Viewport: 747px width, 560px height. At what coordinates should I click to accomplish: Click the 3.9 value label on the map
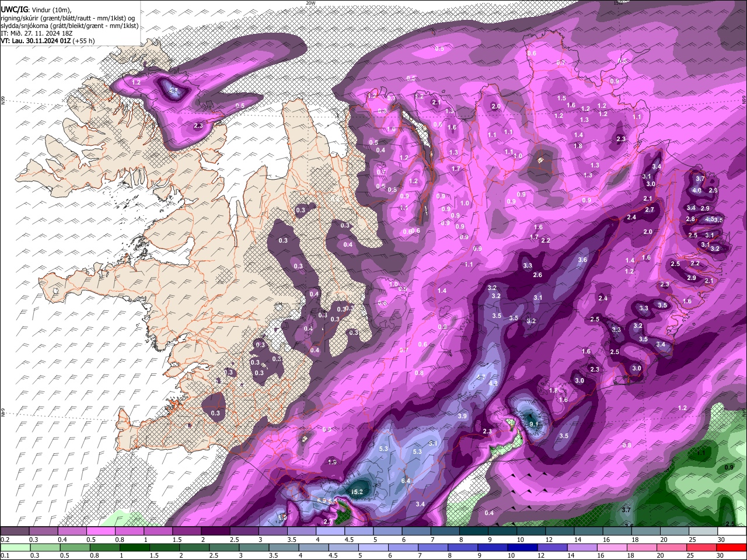click(463, 416)
